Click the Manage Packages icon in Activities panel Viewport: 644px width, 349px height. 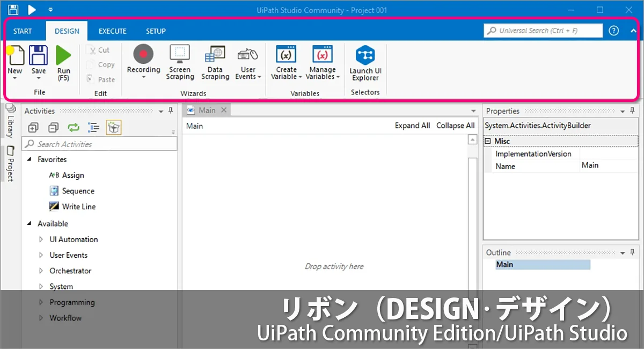click(114, 127)
